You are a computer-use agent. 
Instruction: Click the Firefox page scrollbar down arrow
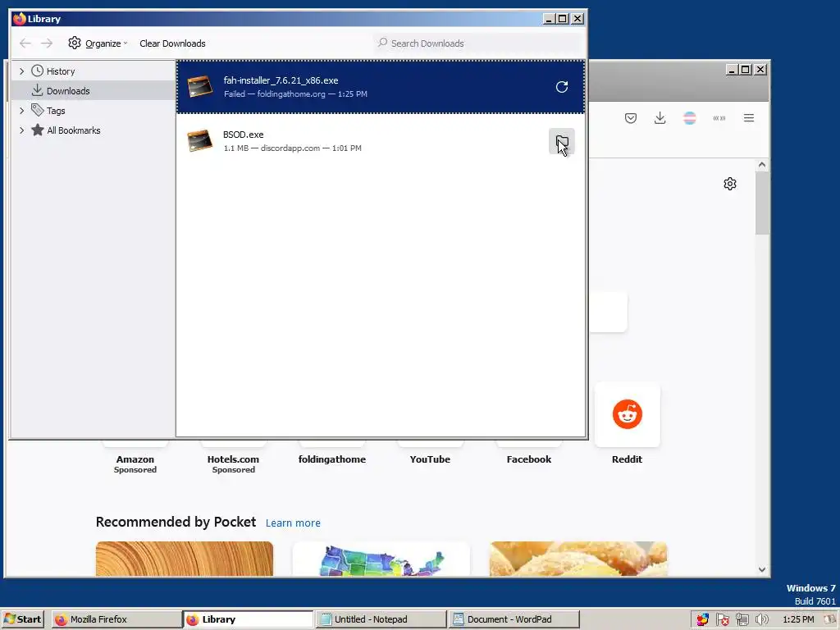(x=762, y=569)
